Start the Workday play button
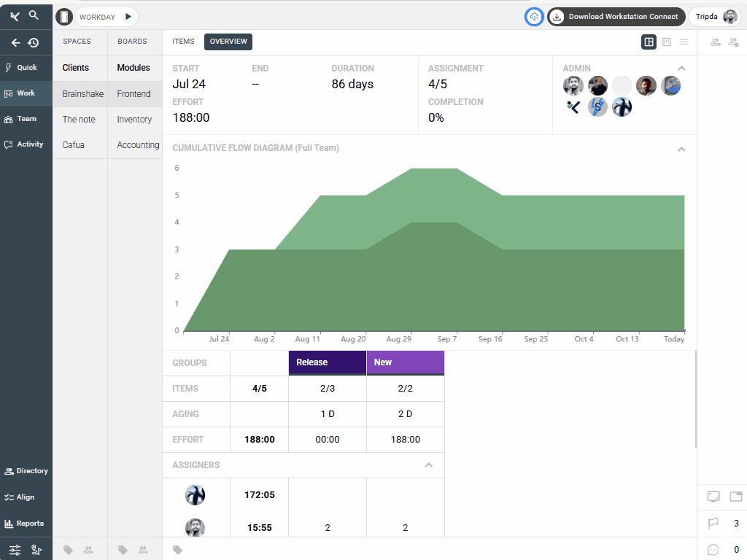747x560 pixels. pyautogui.click(x=128, y=16)
